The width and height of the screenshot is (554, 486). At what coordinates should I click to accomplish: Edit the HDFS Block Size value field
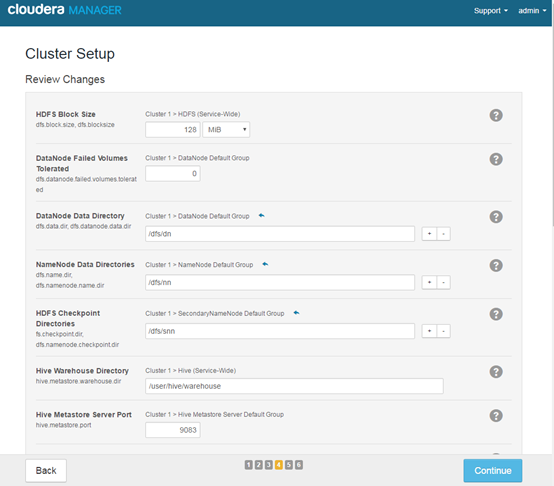pyautogui.click(x=173, y=130)
